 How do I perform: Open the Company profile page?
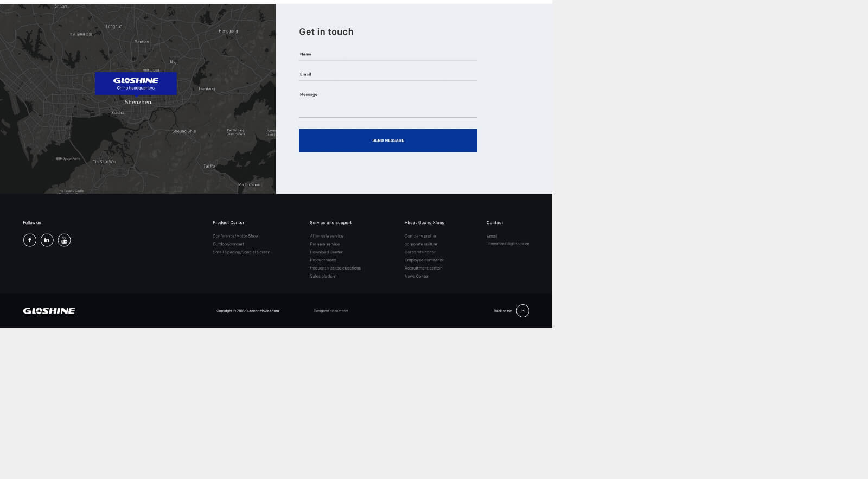[x=420, y=236]
